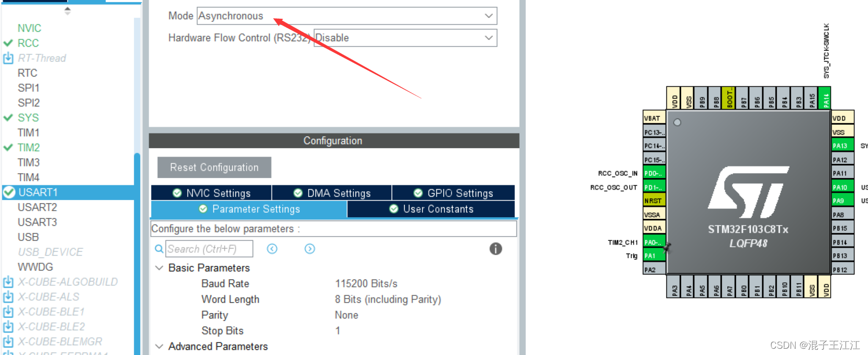Go to previous search result arrow
Image resolution: width=868 pixels, height=355 pixels.
pyautogui.click(x=272, y=249)
